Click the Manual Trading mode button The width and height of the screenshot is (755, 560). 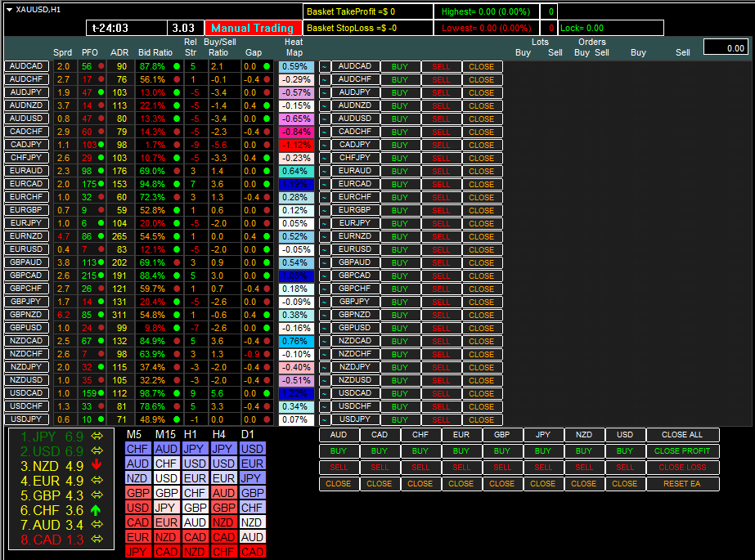pyautogui.click(x=253, y=28)
